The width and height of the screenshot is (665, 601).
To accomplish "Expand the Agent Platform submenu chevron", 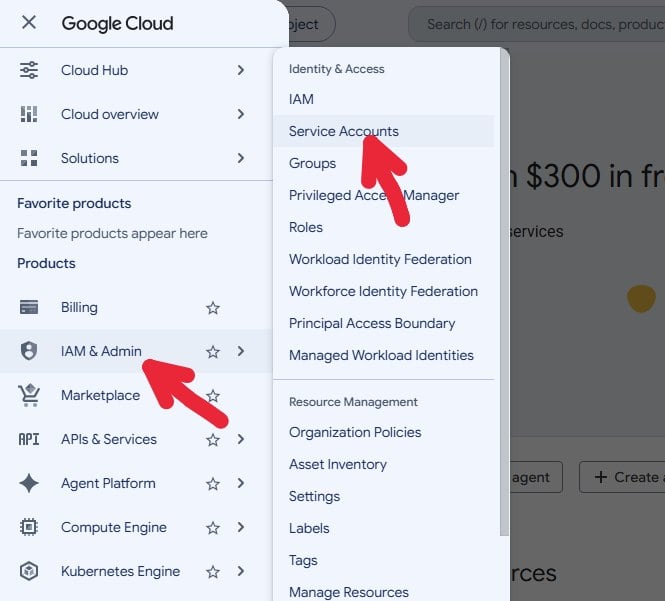I will [x=241, y=483].
